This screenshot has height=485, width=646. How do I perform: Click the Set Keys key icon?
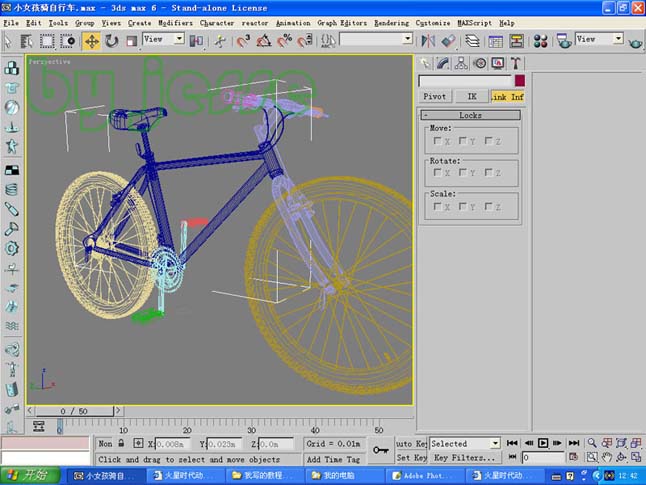tap(381, 450)
